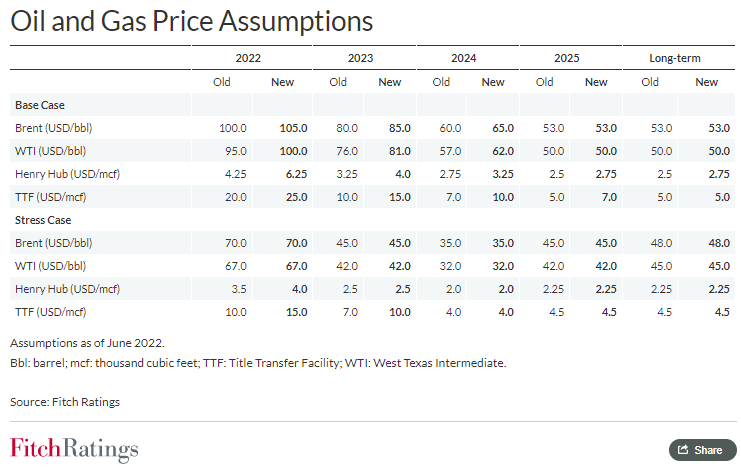Click the first Old subheader under 2022
Screen dimensions: 741x470
coord(223,82)
